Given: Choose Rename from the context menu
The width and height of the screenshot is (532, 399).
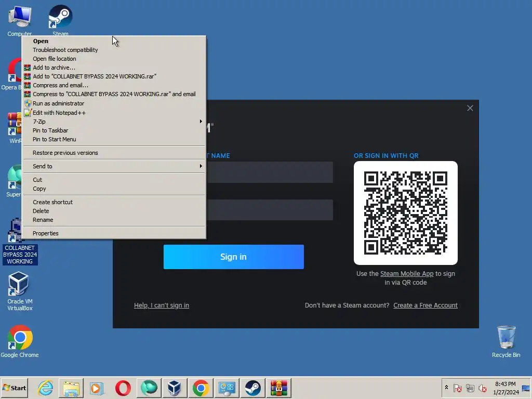Looking at the screenshot, I should coord(114,220).
